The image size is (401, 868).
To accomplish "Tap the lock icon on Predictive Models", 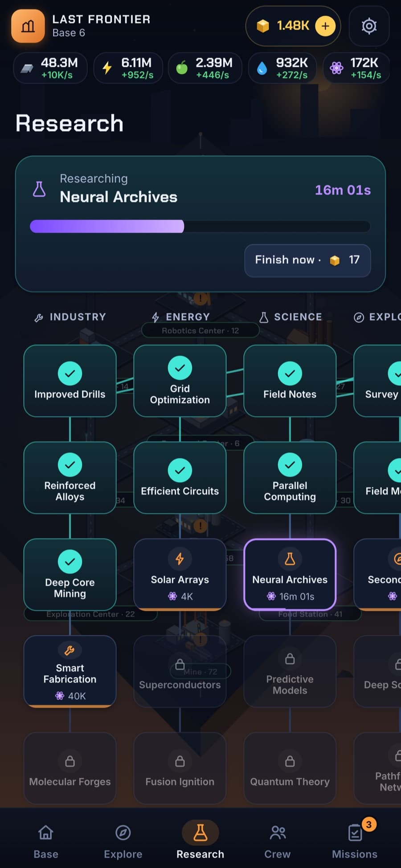I will [290, 658].
